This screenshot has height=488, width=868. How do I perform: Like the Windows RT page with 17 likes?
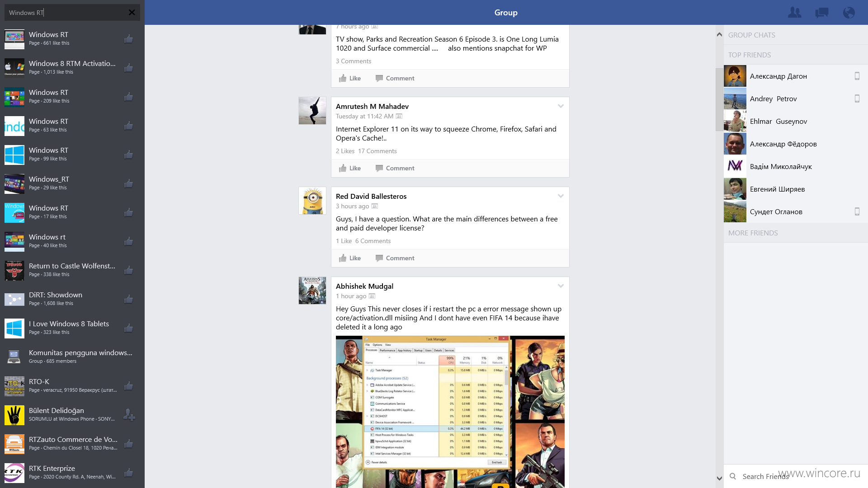(128, 212)
